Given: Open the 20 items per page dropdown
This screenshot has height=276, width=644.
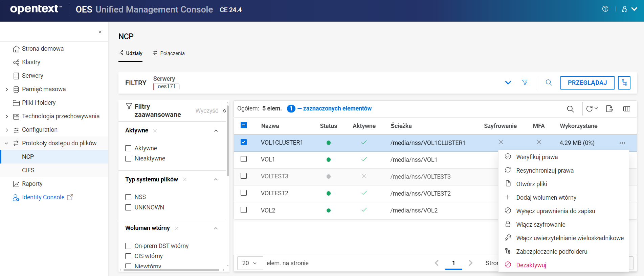Looking at the screenshot, I should click(250, 263).
